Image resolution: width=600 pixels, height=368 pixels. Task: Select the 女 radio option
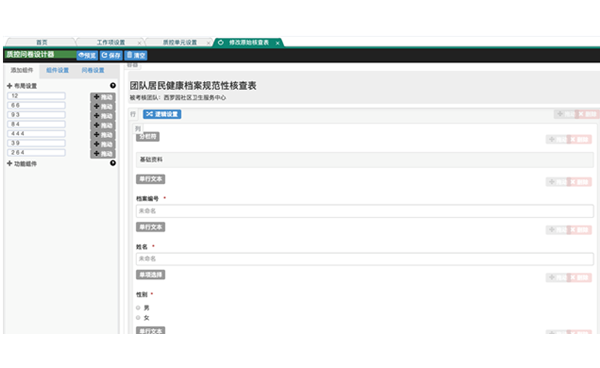coord(138,318)
